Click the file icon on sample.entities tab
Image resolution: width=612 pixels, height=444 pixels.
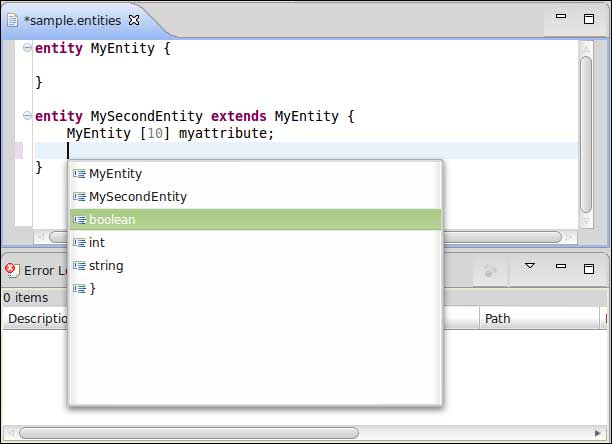point(11,20)
